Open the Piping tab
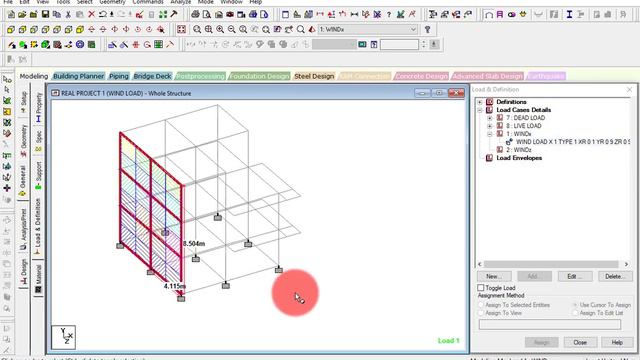The width and height of the screenshot is (640, 360). pyautogui.click(x=119, y=76)
